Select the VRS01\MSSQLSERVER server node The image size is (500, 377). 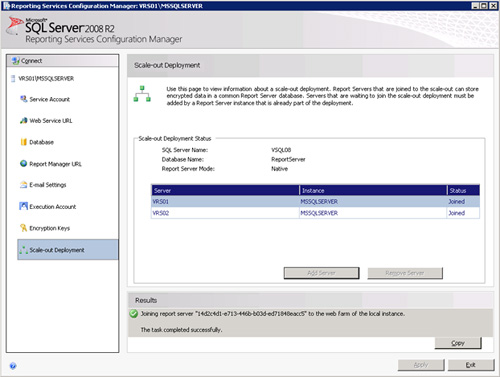coord(46,79)
